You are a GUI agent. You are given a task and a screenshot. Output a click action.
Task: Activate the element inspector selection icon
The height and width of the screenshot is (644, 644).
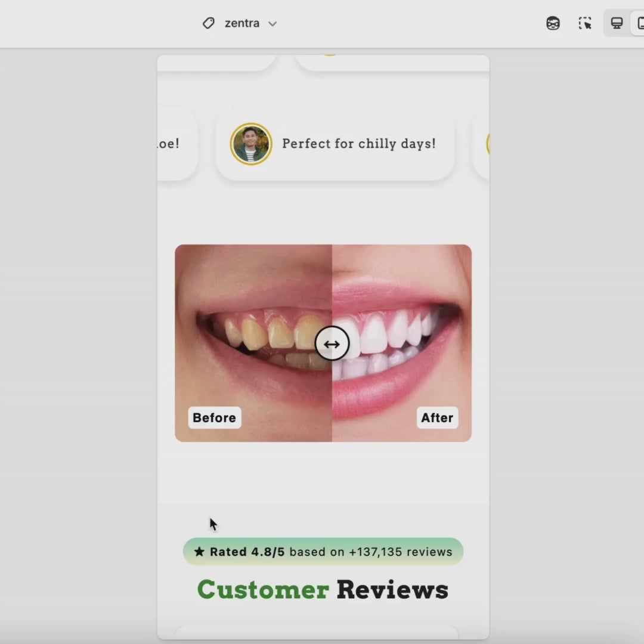[585, 23]
